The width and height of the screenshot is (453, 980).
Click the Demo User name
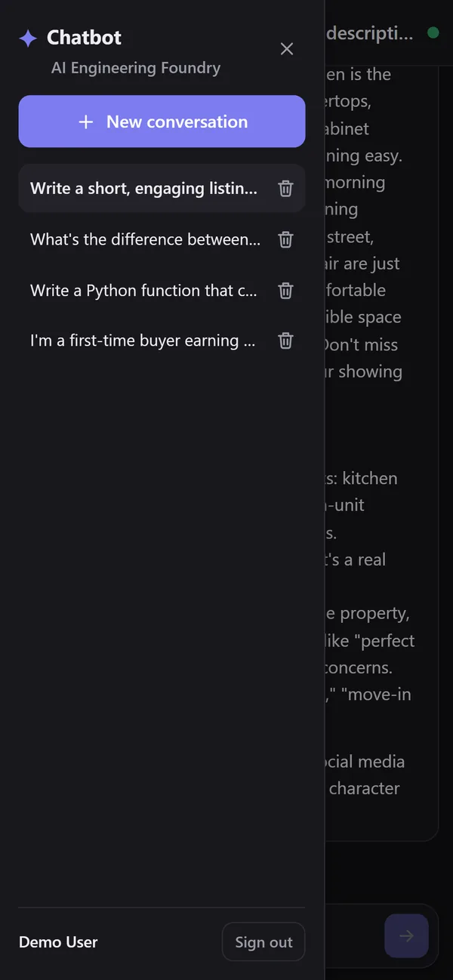[x=58, y=941]
